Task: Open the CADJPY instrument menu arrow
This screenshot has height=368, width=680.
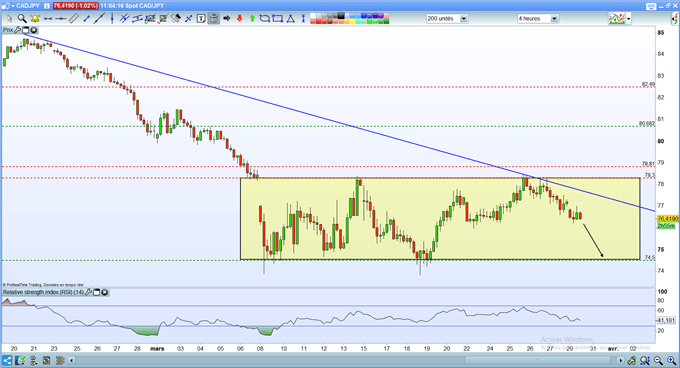Action: pos(12,6)
